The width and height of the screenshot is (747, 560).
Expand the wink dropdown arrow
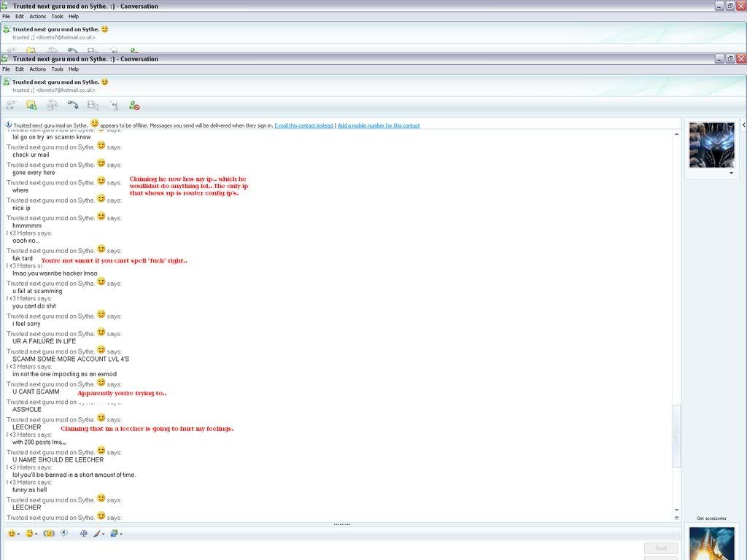[36, 534]
